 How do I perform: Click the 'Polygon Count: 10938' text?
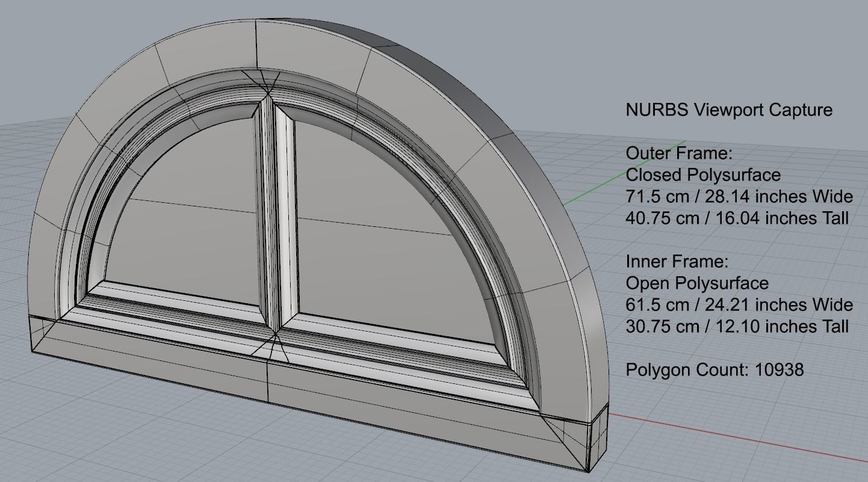click(x=715, y=369)
